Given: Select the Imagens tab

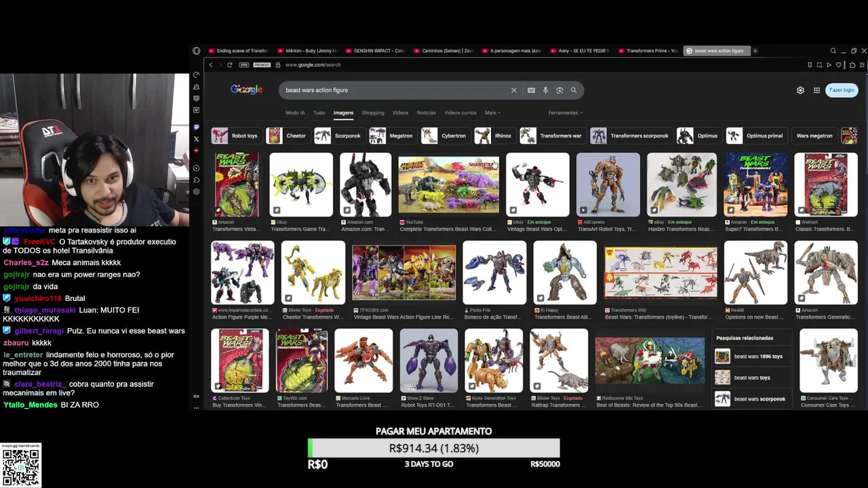Looking at the screenshot, I should point(343,113).
